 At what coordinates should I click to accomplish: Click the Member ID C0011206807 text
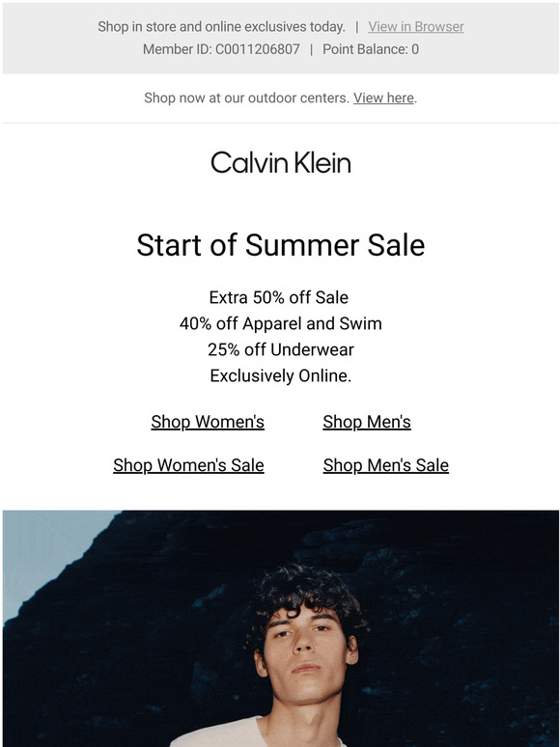point(221,49)
